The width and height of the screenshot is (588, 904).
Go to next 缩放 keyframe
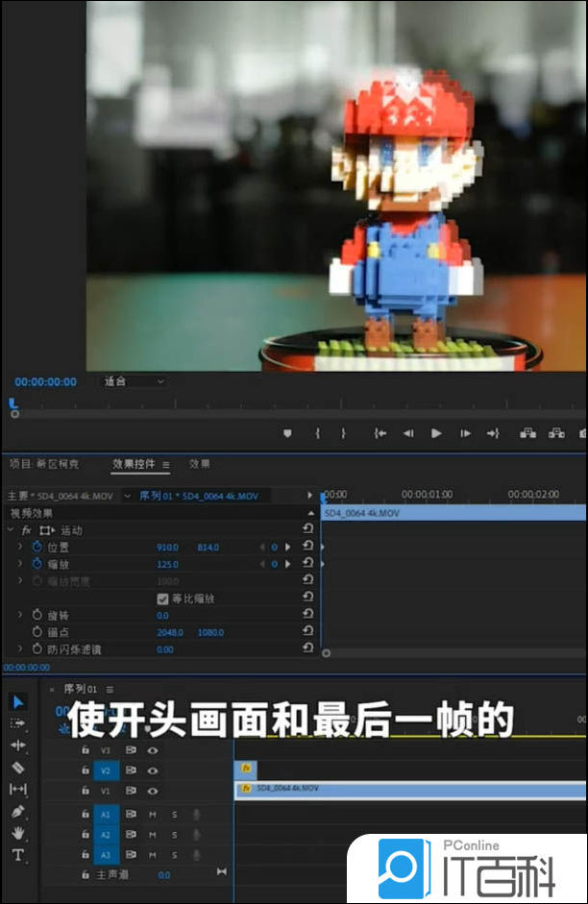click(287, 564)
